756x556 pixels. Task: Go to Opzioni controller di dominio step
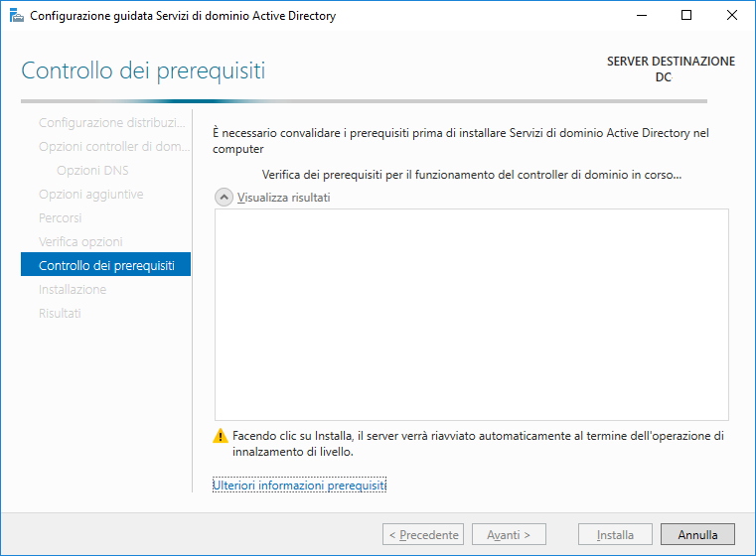click(114, 147)
